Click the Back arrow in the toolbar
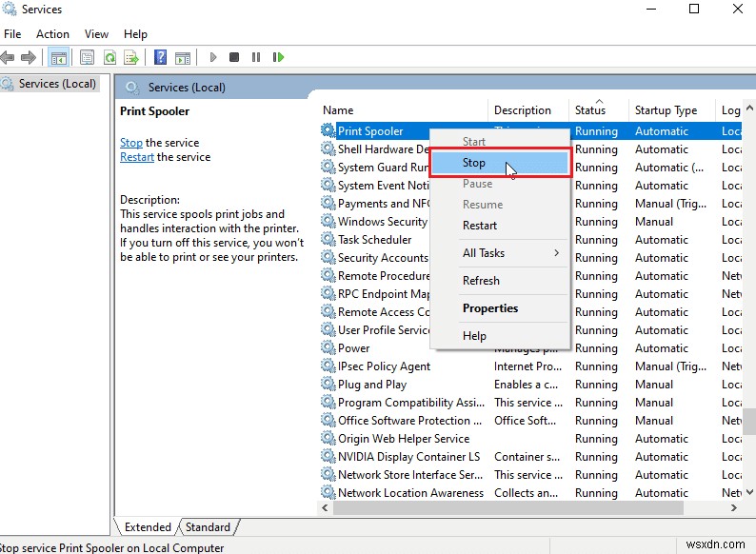 click(9, 57)
